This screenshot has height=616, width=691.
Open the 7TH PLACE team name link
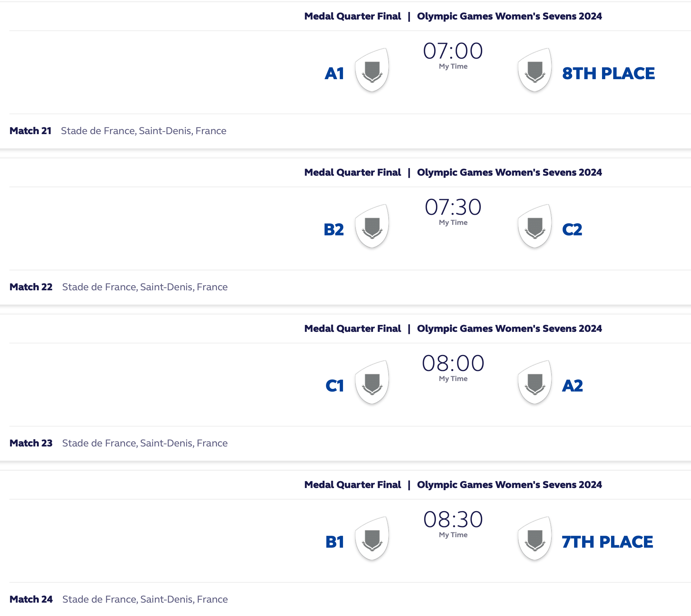[607, 542]
